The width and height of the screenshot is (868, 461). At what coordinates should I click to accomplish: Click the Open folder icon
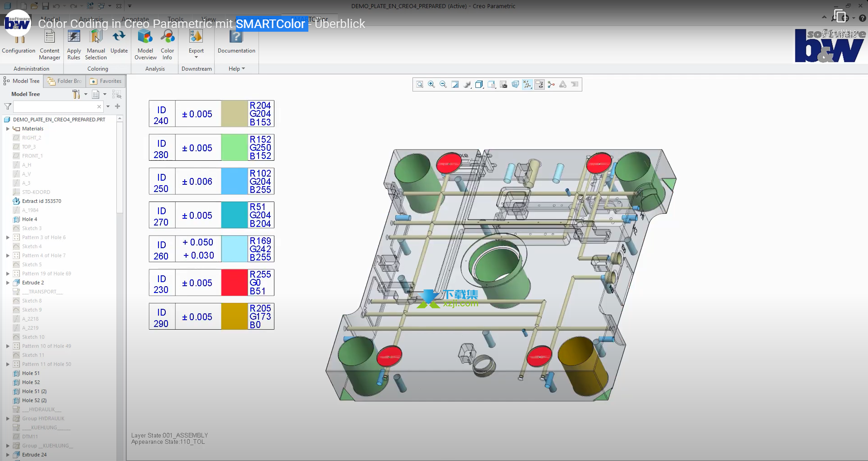pyautogui.click(x=34, y=6)
